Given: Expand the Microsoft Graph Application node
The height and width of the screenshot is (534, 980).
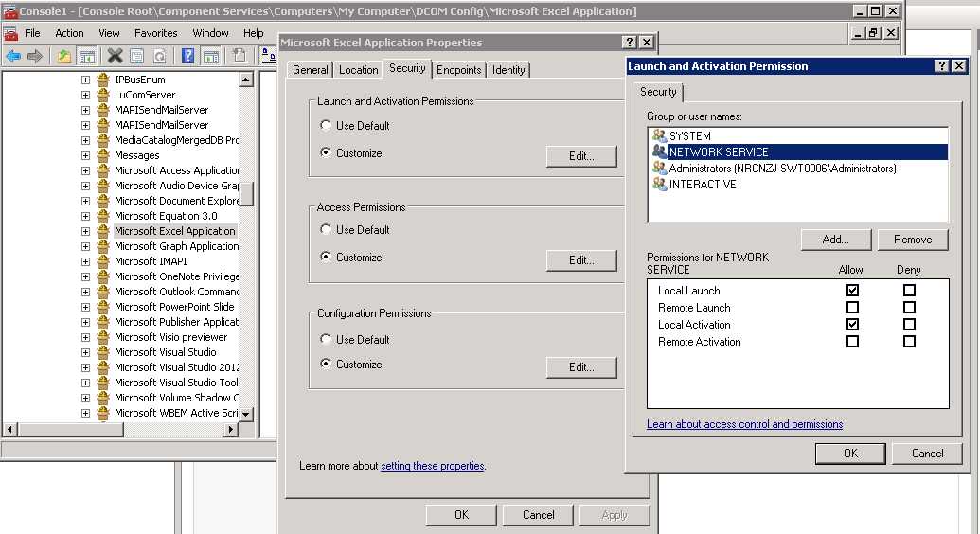Looking at the screenshot, I should point(85,246).
